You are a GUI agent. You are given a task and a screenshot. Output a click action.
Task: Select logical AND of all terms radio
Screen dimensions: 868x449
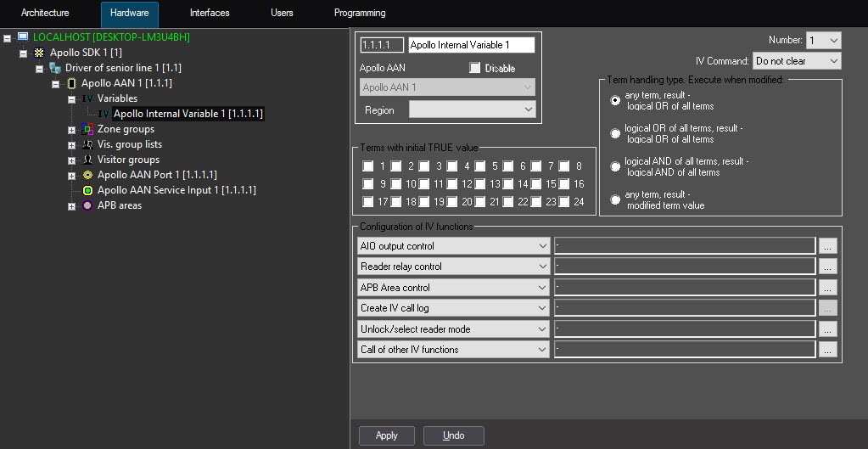coord(615,167)
